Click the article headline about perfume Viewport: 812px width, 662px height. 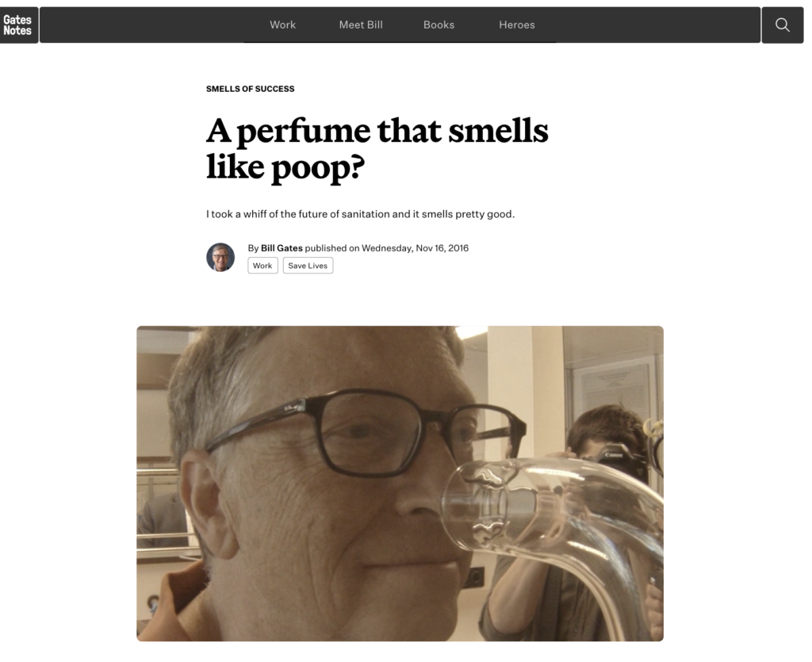pos(377,148)
